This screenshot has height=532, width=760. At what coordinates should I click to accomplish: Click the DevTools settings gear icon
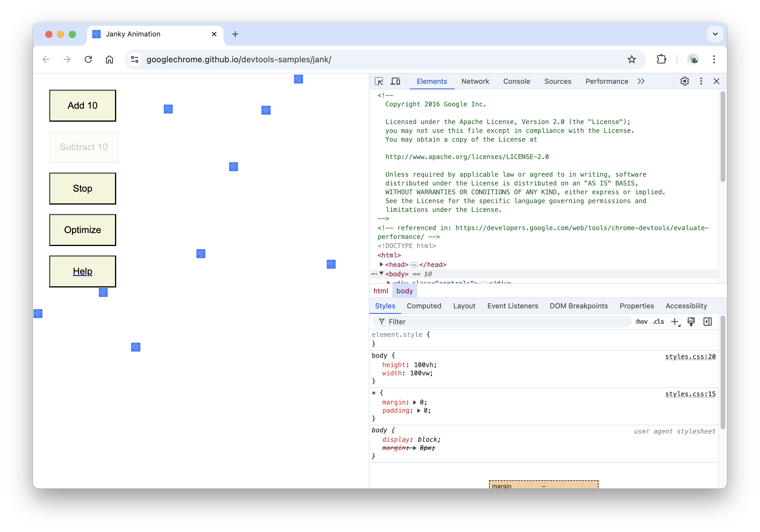coord(684,81)
